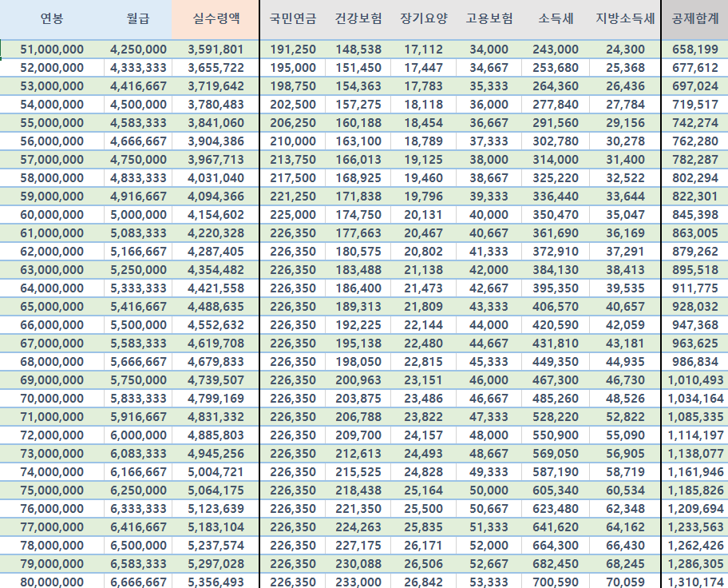Image resolution: width=728 pixels, height=588 pixels.
Task: Click income tax cell 700,590
Action: coord(556,582)
